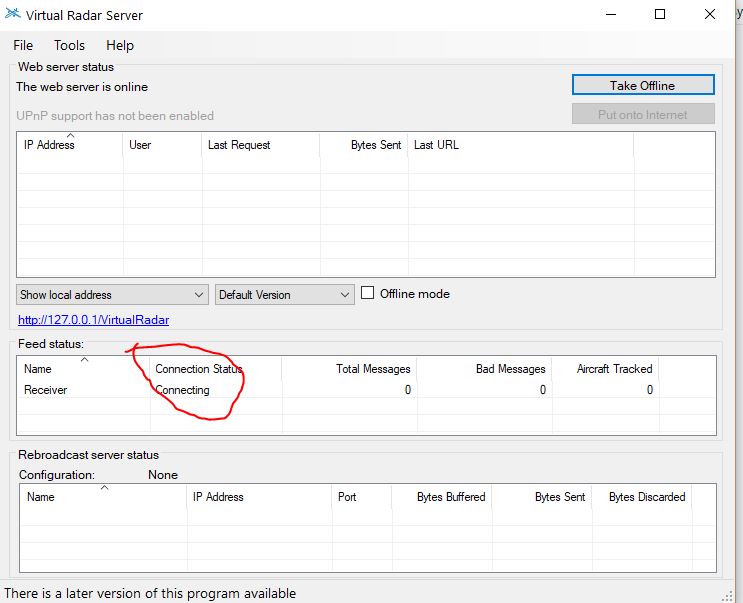Click the Bytes Buffered column header
The image size is (743, 603).
click(x=442, y=497)
